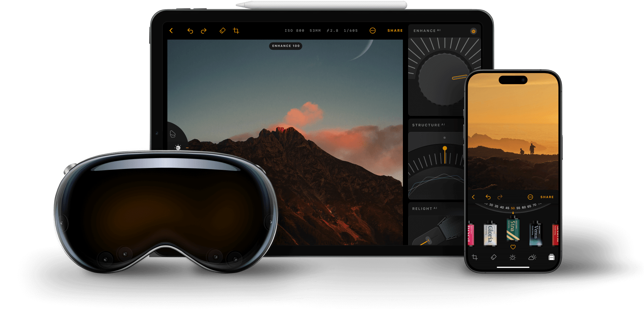
Task: Set the iPhone intensity dial to 50
Action: (x=513, y=208)
